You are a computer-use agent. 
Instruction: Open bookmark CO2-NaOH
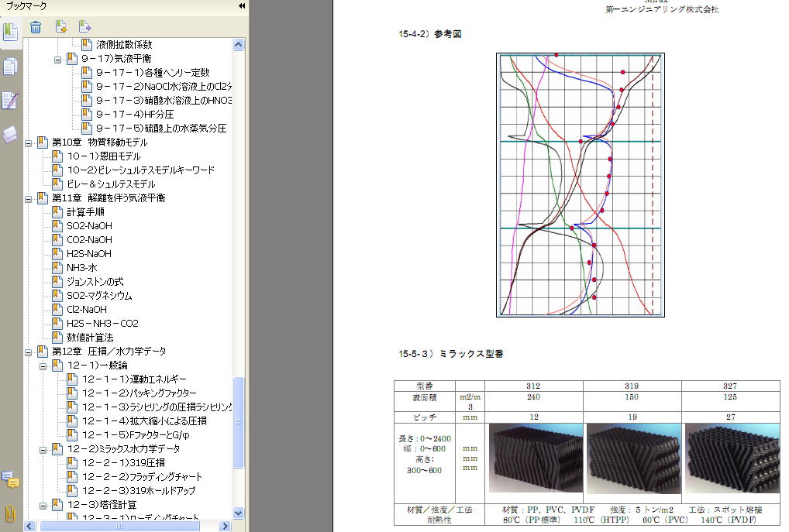[89, 240]
